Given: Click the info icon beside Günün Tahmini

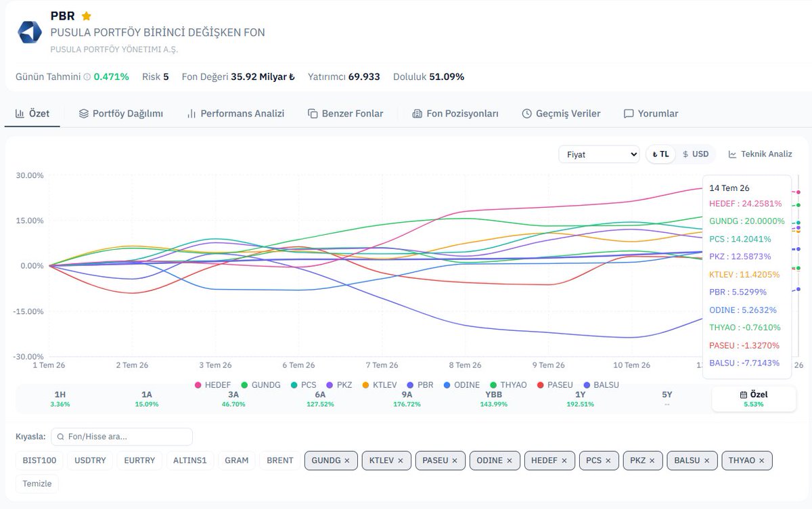Looking at the screenshot, I should point(87,77).
